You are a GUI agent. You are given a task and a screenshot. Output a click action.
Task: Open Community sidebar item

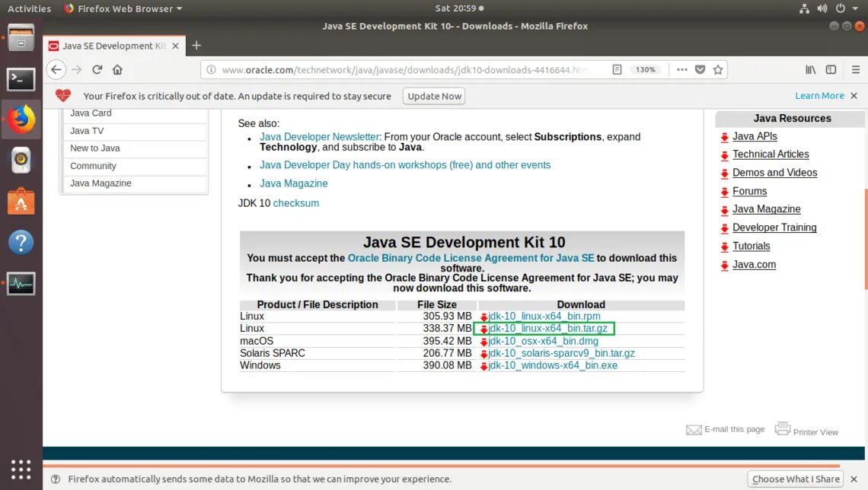[x=93, y=166]
